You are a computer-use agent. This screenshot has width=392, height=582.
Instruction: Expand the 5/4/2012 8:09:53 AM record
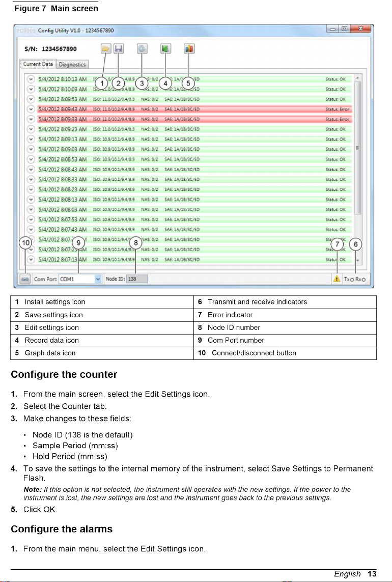(x=31, y=99)
